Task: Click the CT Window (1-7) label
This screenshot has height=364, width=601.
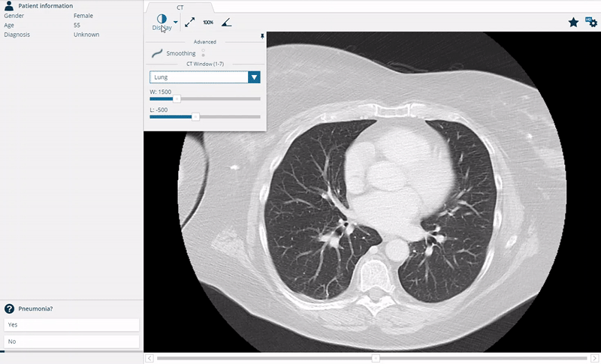Action: click(x=205, y=64)
